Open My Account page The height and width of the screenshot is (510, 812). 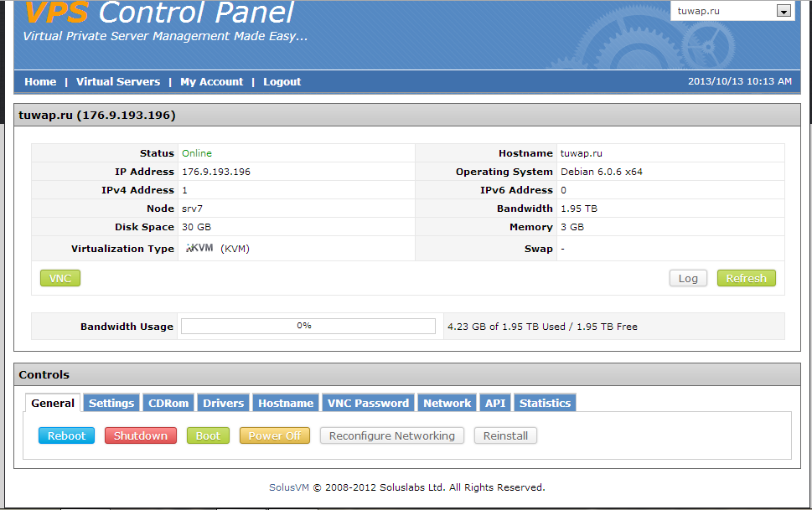211,81
